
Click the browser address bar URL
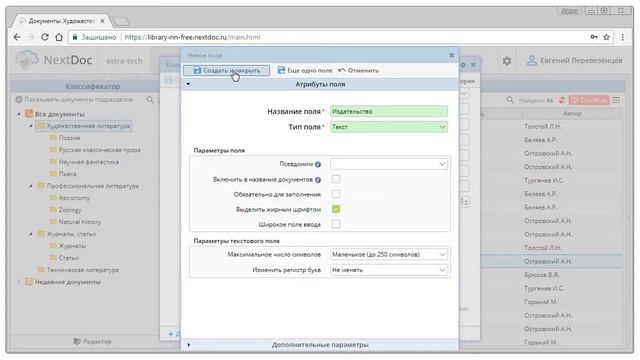click(192, 37)
